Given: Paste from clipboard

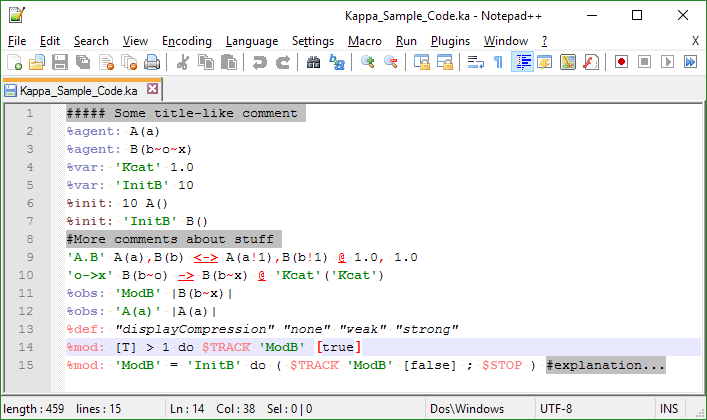Looking at the screenshot, I should tap(229, 62).
